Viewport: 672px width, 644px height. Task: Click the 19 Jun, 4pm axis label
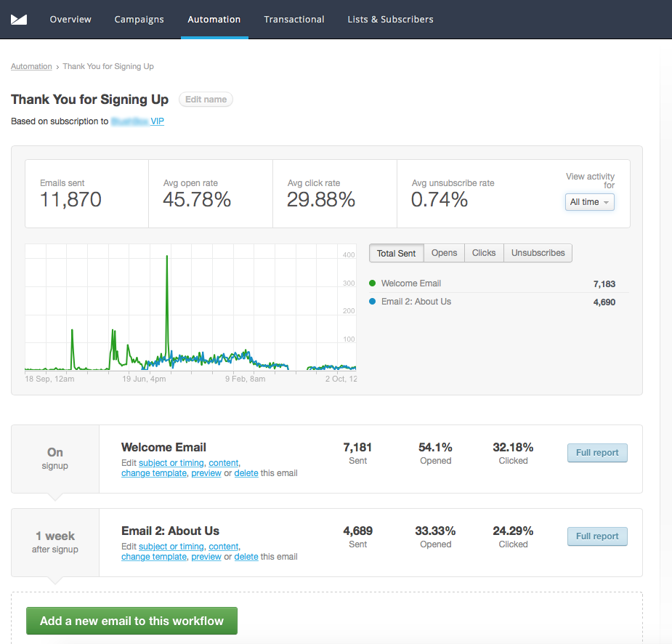pyautogui.click(x=144, y=379)
